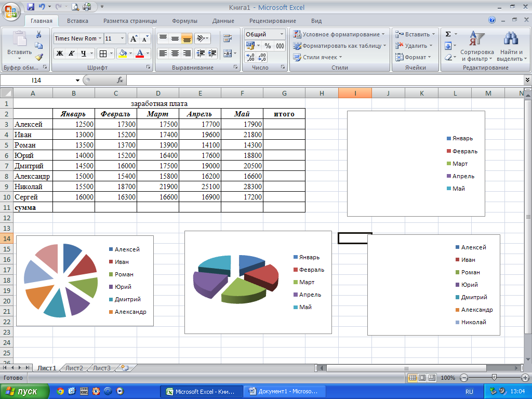532x399 pixels.
Task: Click Сортировка и фильтр button
Action: [x=477, y=46]
